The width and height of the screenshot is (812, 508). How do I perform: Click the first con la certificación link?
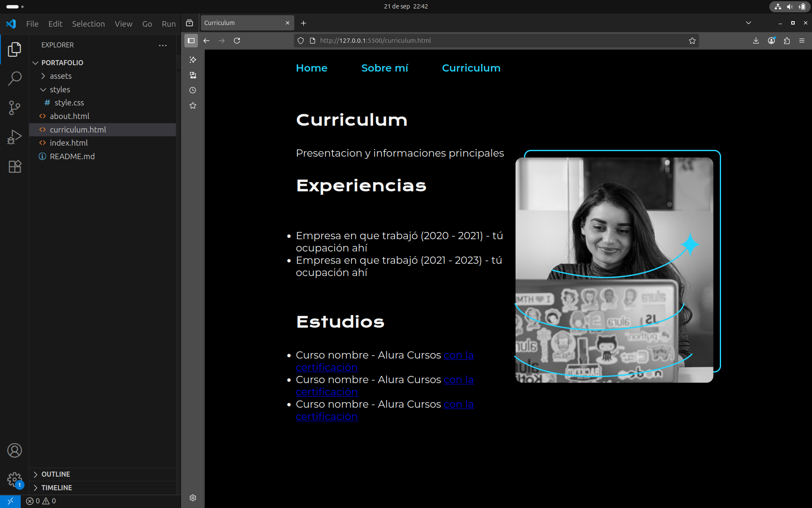pyautogui.click(x=458, y=355)
